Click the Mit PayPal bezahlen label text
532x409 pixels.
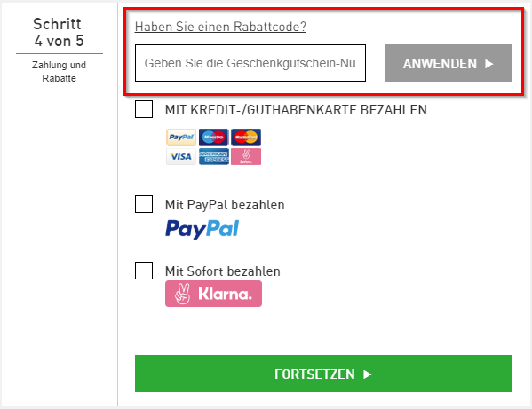click(x=225, y=205)
